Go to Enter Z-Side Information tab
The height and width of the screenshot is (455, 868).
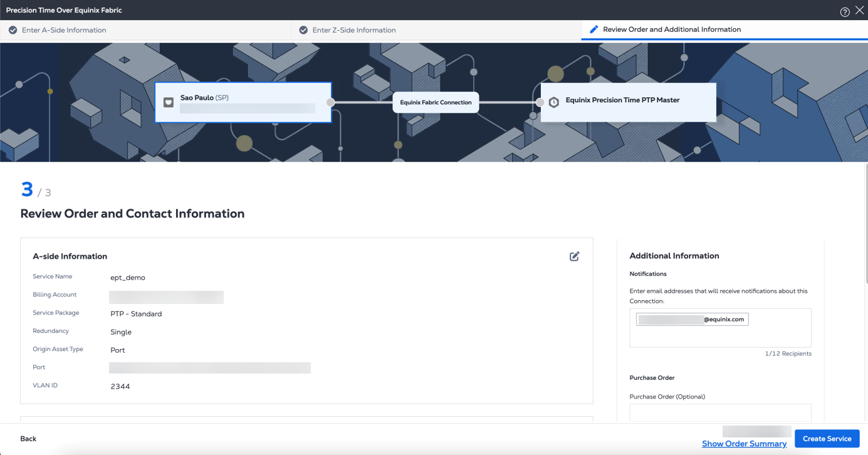click(436, 30)
